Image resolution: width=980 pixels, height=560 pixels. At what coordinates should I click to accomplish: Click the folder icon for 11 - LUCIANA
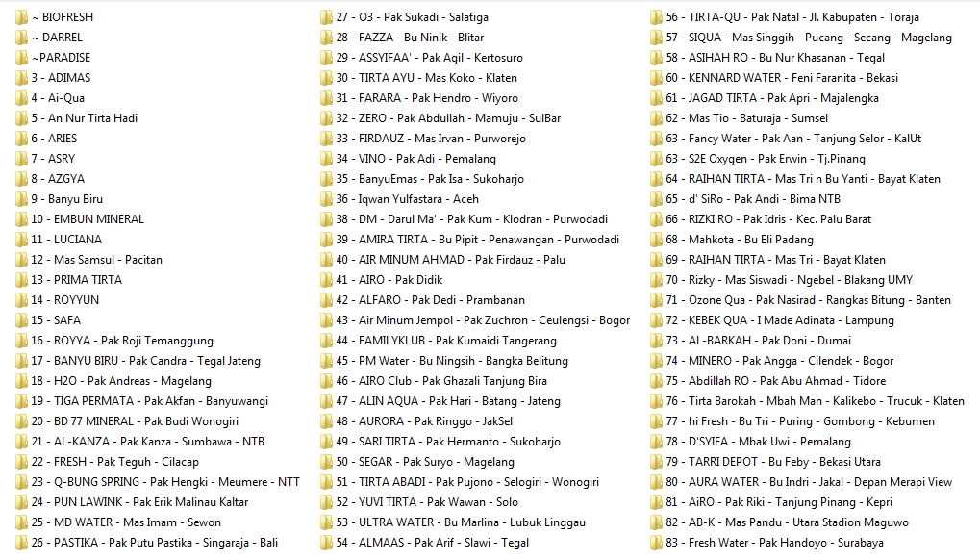(x=21, y=240)
